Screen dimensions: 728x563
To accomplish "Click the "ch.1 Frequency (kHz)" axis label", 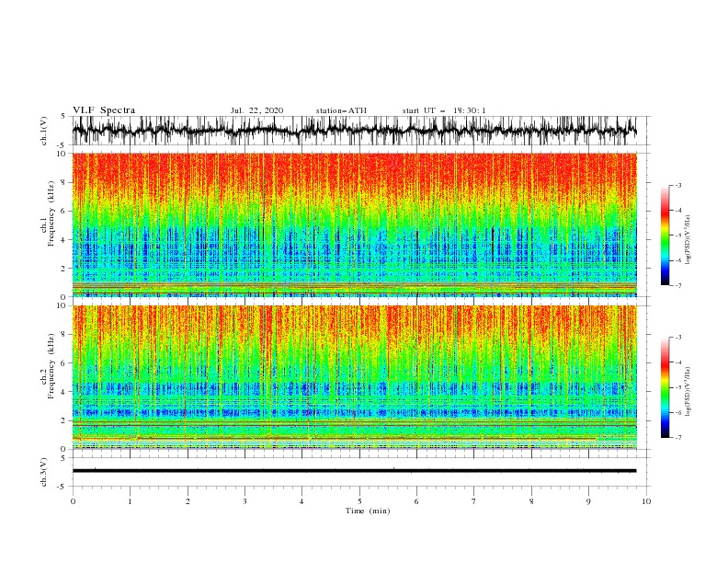I will coord(48,214).
